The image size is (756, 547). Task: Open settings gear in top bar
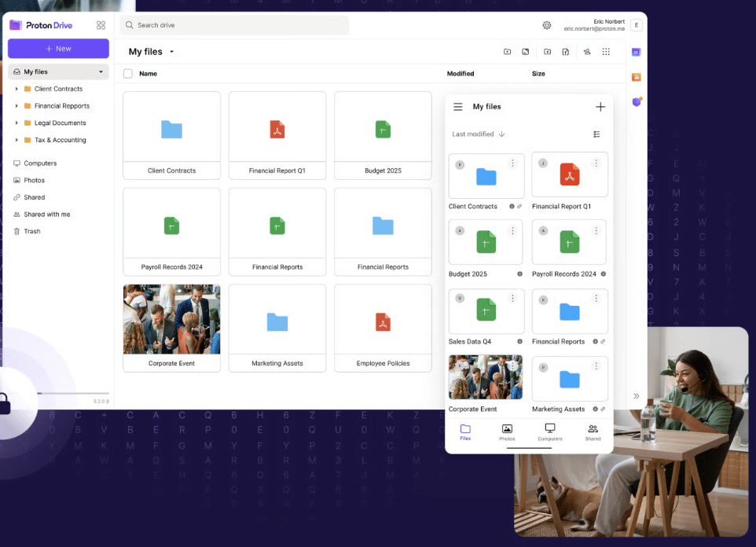point(547,25)
